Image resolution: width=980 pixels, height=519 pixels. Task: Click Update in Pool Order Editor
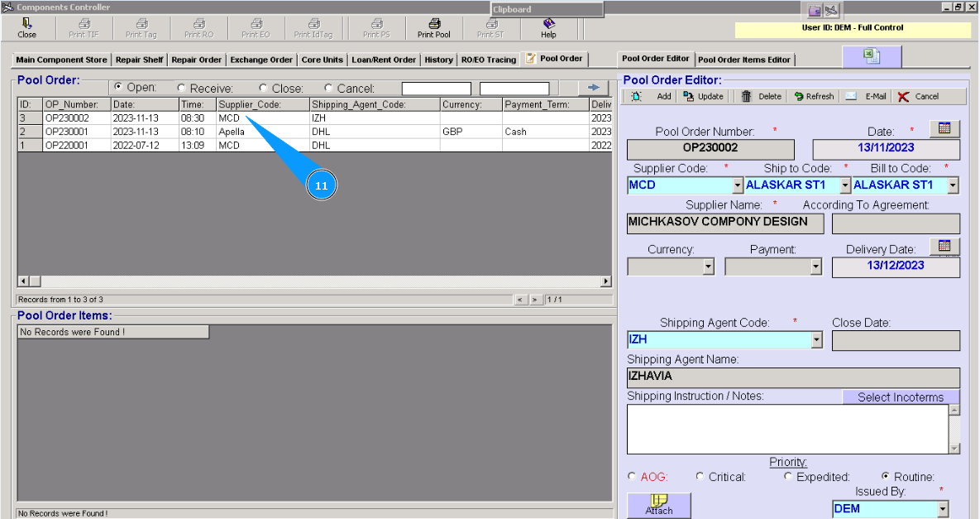703,96
